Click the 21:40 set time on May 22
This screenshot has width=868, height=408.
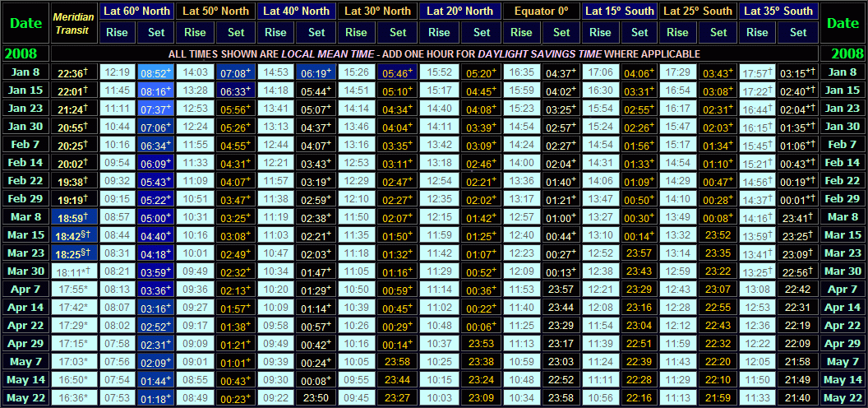797,398
